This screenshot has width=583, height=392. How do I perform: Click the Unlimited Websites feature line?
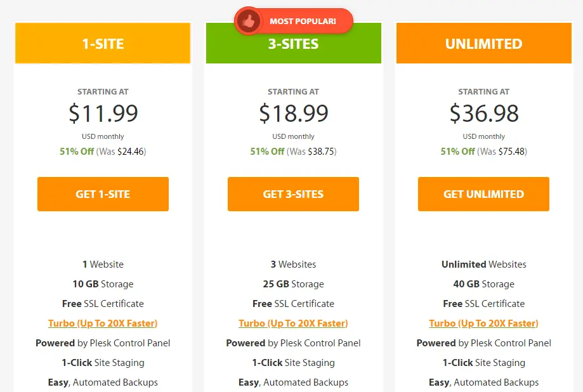click(x=484, y=265)
